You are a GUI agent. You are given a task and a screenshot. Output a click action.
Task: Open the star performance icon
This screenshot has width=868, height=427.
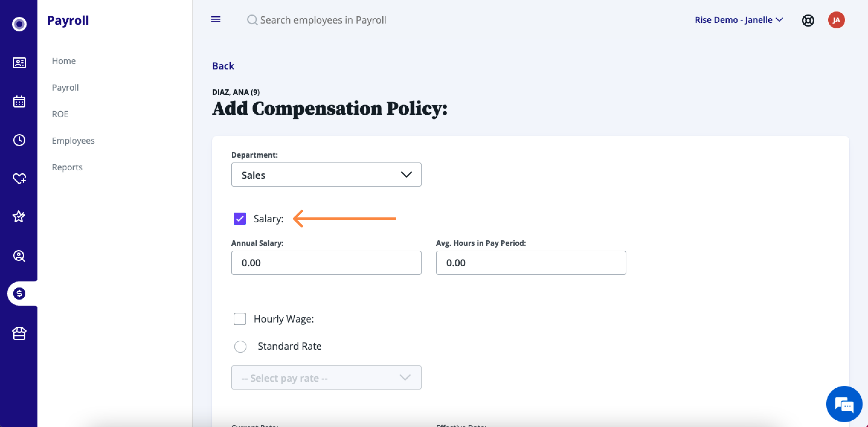(x=19, y=216)
